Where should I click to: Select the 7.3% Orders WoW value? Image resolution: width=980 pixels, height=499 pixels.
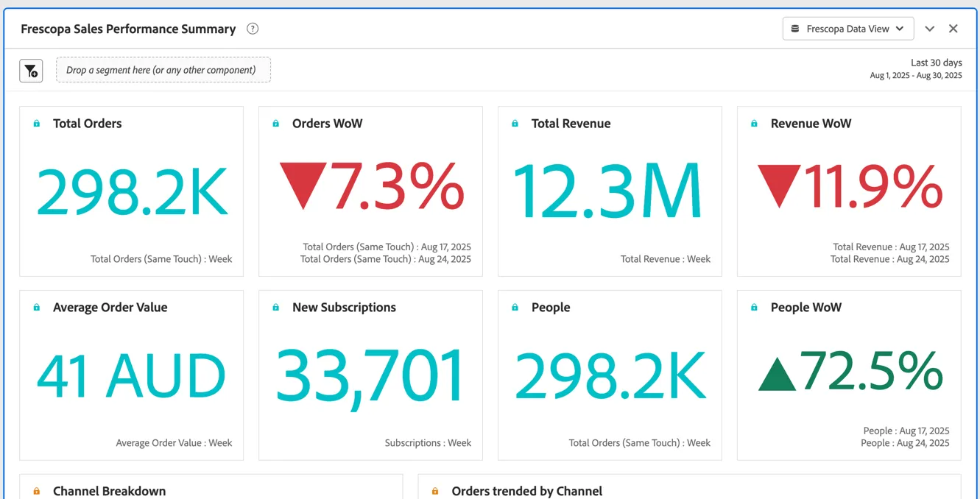point(396,187)
